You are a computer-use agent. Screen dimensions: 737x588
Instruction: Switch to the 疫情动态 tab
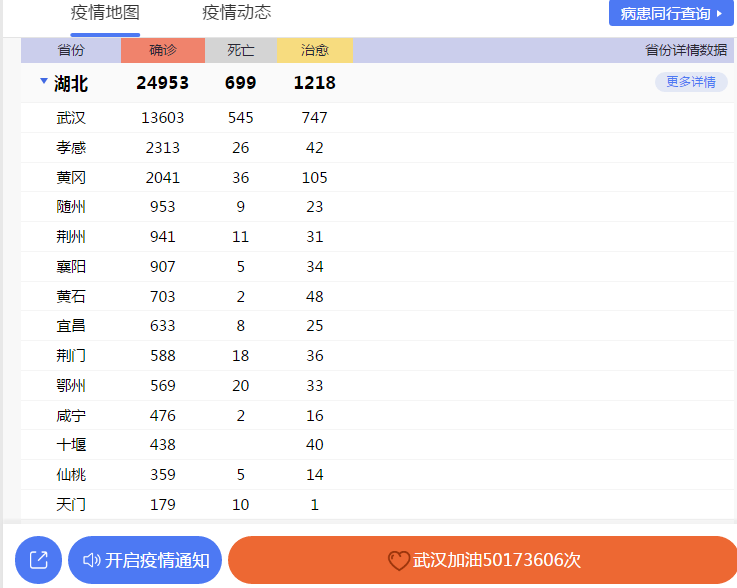[x=236, y=13]
